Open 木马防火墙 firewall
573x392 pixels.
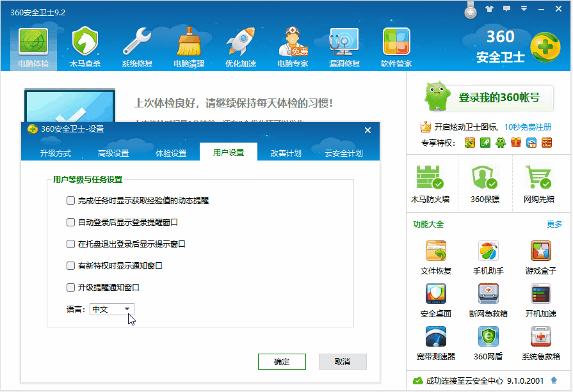pos(430,184)
